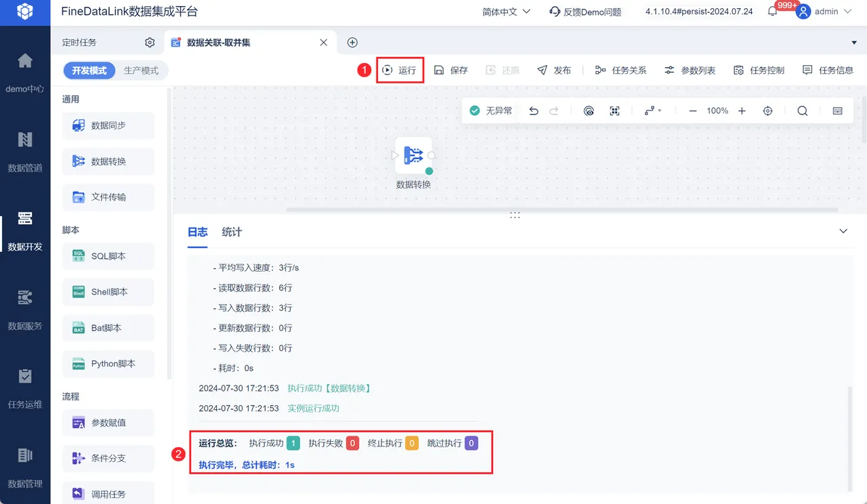Click the 执行成功【数据转换】 log entry
867x504 pixels.
point(329,388)
